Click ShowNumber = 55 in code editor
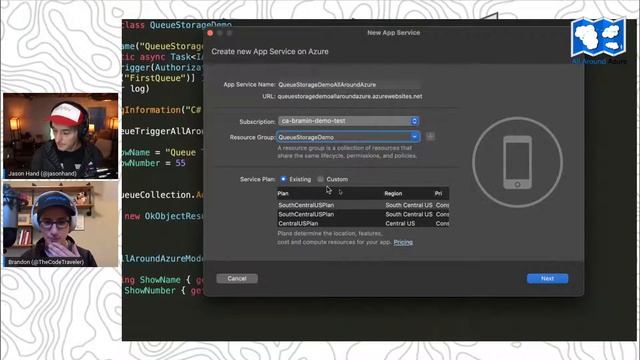The width and height of the screenshot is (640, 360). (x=154, y=163)
